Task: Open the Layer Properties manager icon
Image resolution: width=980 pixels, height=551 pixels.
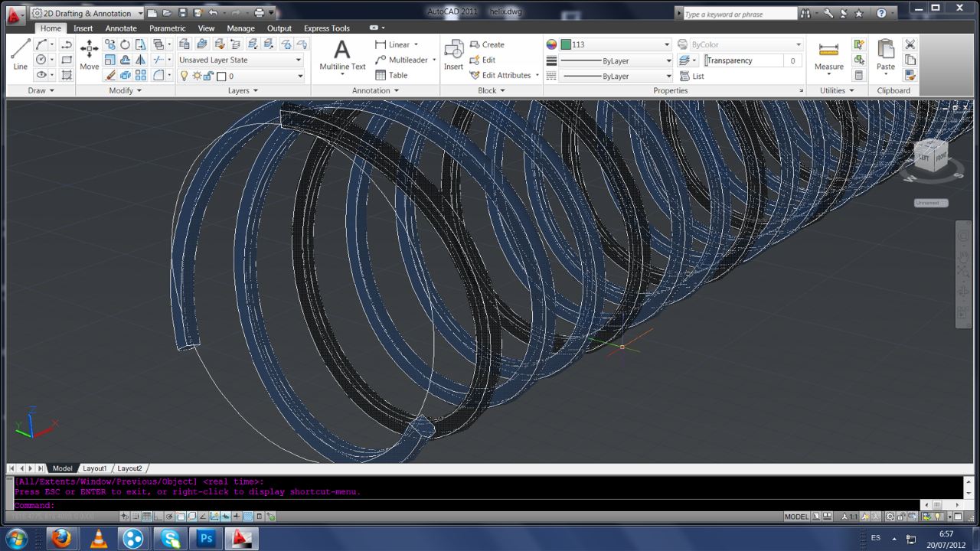Action: pyautogui.click(x=185, y=44)
